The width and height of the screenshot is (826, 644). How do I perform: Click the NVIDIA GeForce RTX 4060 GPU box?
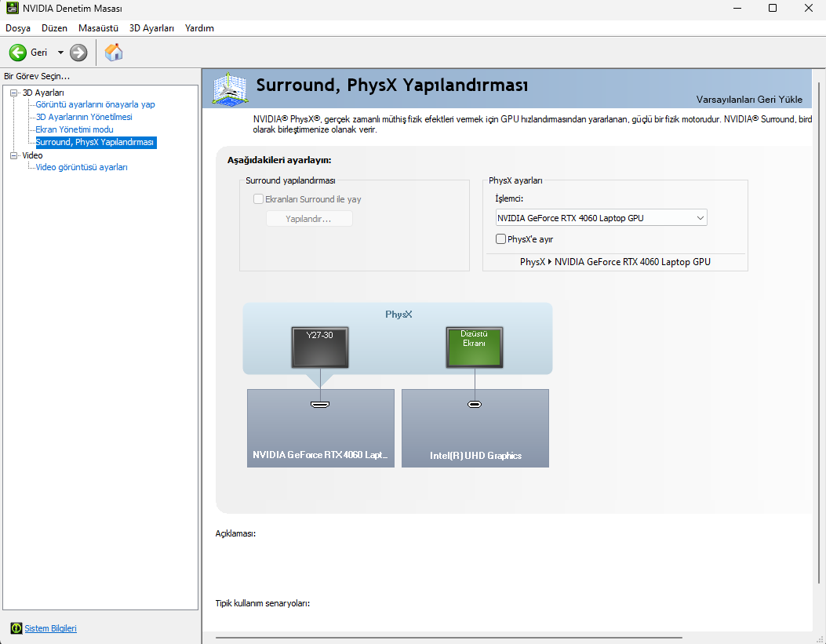321,428
